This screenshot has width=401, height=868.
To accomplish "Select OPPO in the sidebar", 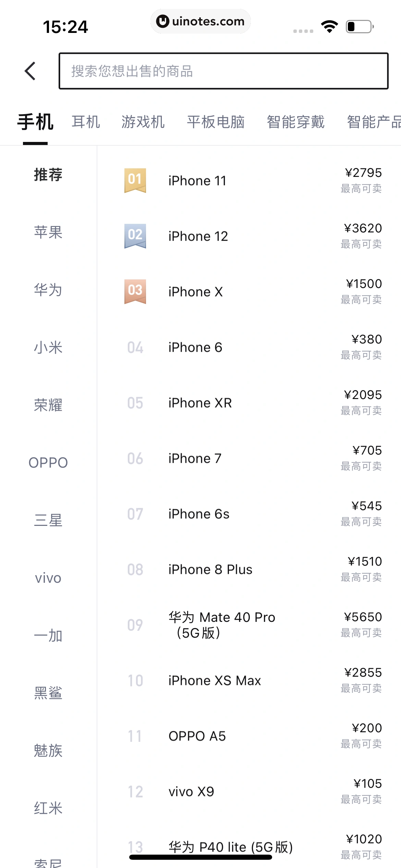I will (48, 462).
